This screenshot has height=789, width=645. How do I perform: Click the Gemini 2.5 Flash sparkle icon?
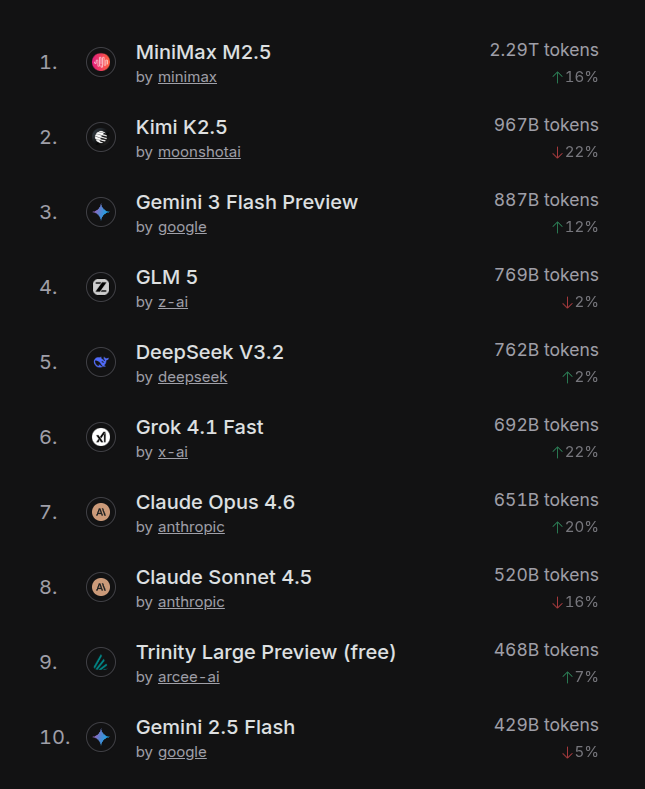[x=101, y=737]
